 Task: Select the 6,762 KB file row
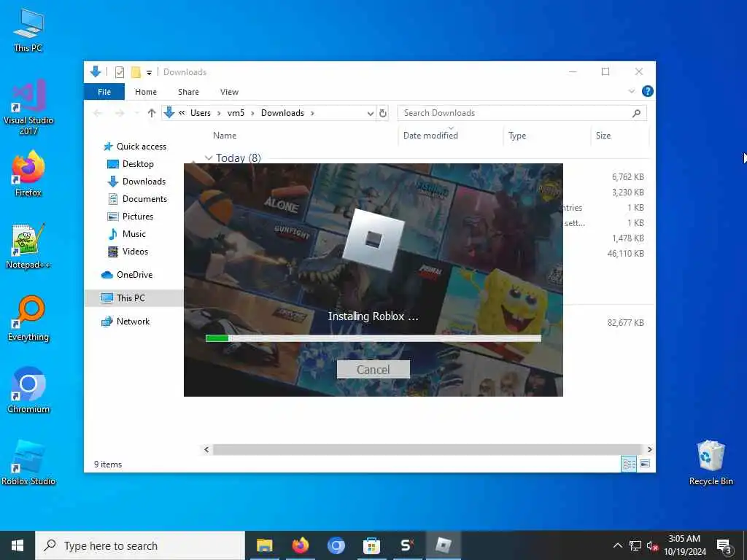pyautogui.click(x=627, y=177)
